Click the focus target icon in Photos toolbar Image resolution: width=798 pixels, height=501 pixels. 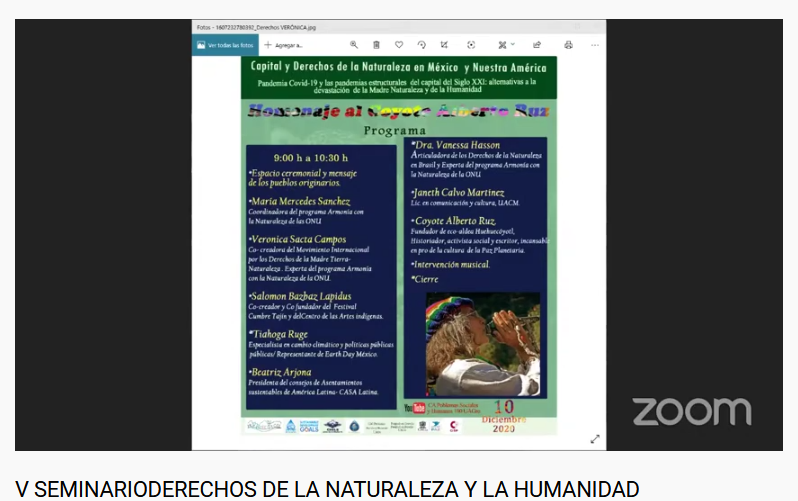471,45
